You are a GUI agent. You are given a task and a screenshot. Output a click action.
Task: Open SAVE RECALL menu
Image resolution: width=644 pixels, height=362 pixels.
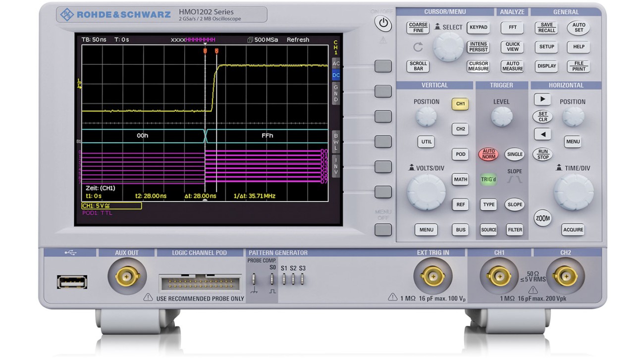click(546, 28)
